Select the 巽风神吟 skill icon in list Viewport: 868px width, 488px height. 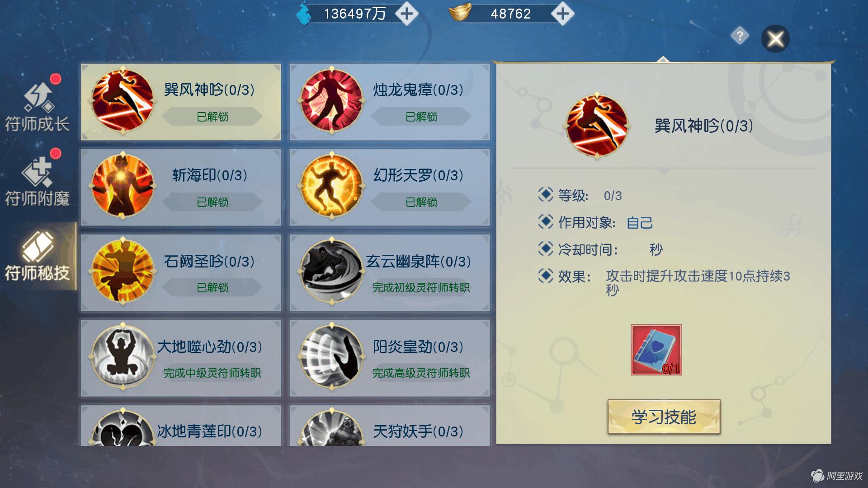pos(123,101)
